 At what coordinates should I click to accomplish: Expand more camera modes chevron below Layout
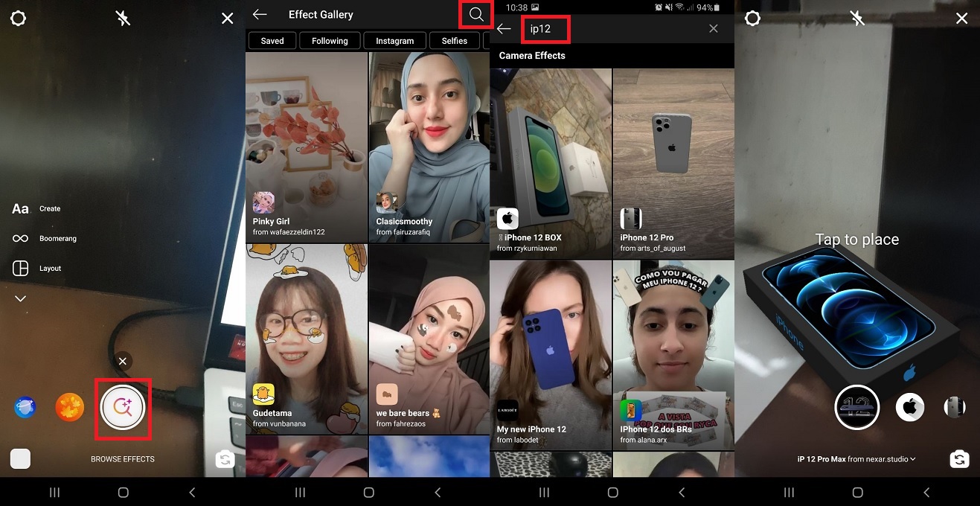[20, 298]
